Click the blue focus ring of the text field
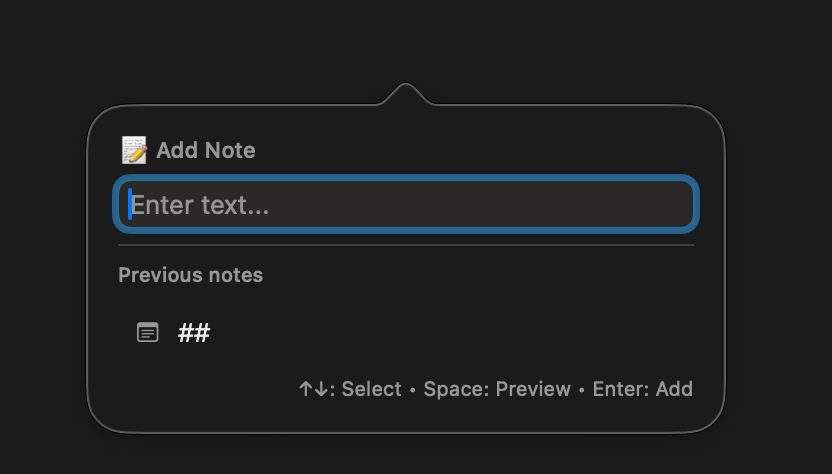Image resolution: width=832 pixels, height=474 pixels. (x=405, y=179)
